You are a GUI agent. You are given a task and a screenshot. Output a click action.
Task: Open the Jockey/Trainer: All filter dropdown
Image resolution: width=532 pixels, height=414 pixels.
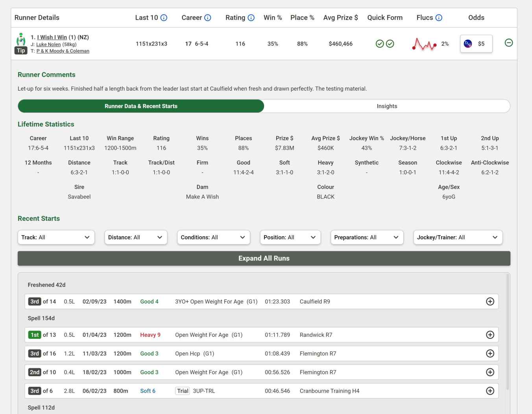click(458, 237)
